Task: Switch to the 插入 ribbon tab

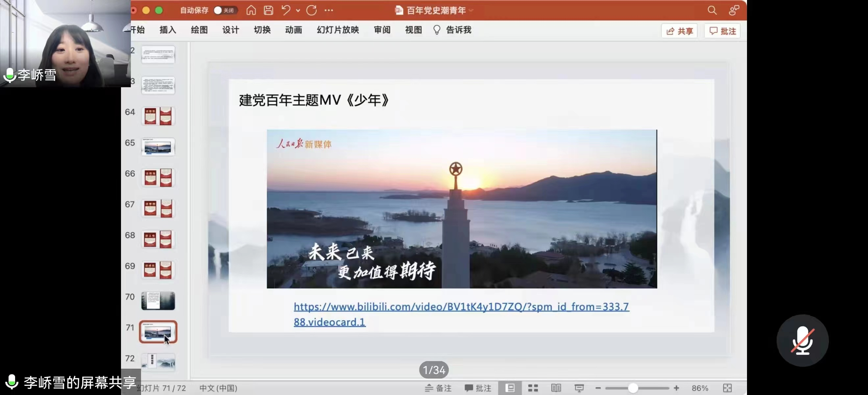Action: pos(167,30)
